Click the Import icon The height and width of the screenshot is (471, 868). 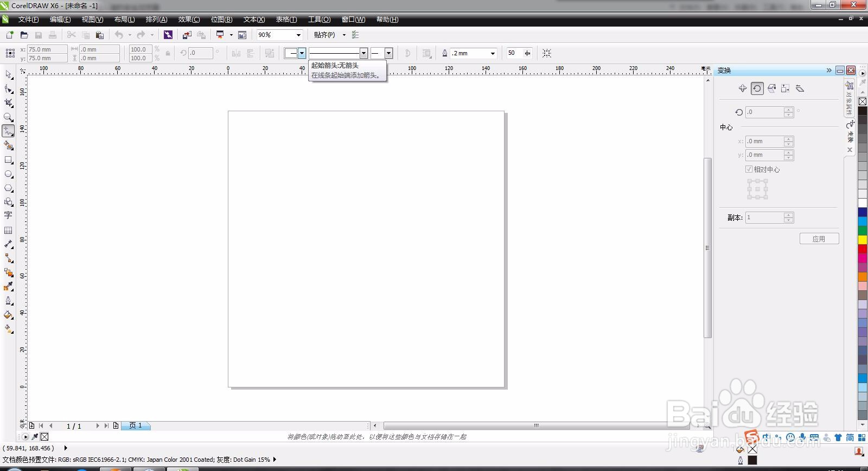coord(187,35)
